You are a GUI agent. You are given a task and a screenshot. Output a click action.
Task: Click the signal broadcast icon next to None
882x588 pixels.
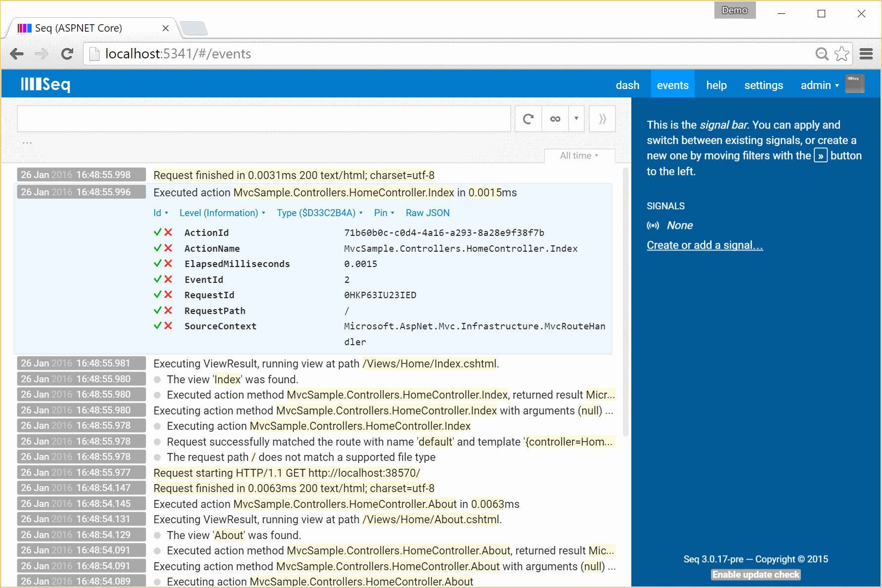pyautogui.click(x=653, y=226)
